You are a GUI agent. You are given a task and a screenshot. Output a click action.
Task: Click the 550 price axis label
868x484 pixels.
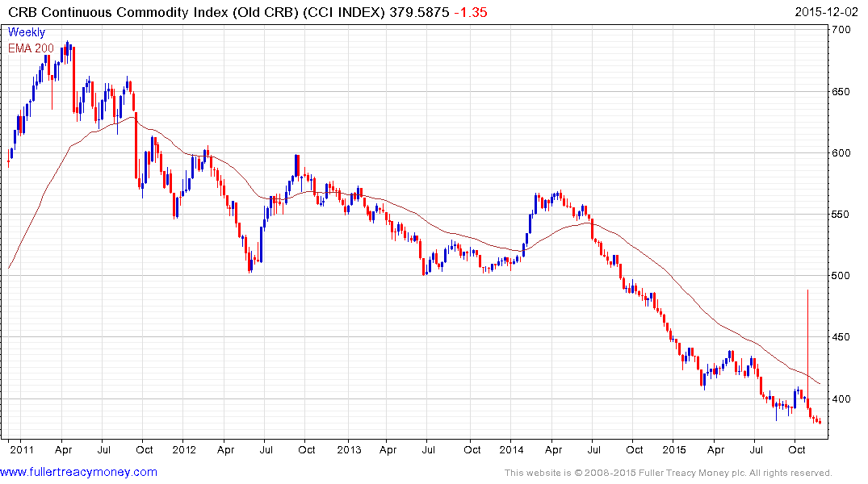(841, 215)
